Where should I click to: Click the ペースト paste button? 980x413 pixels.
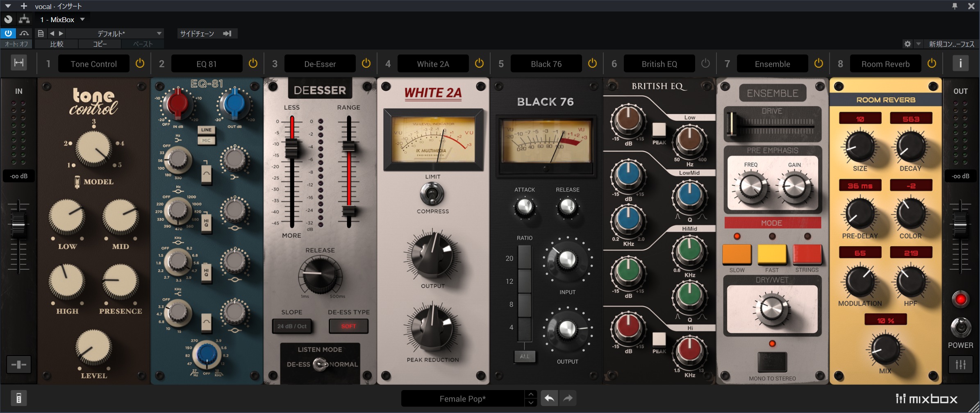143,44
